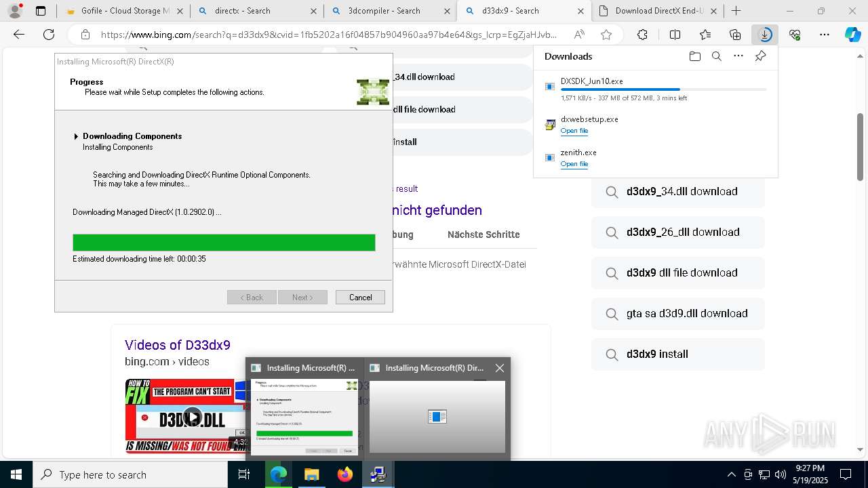
Task: Click the page vertical scrollbar
Action: [861, 146]
